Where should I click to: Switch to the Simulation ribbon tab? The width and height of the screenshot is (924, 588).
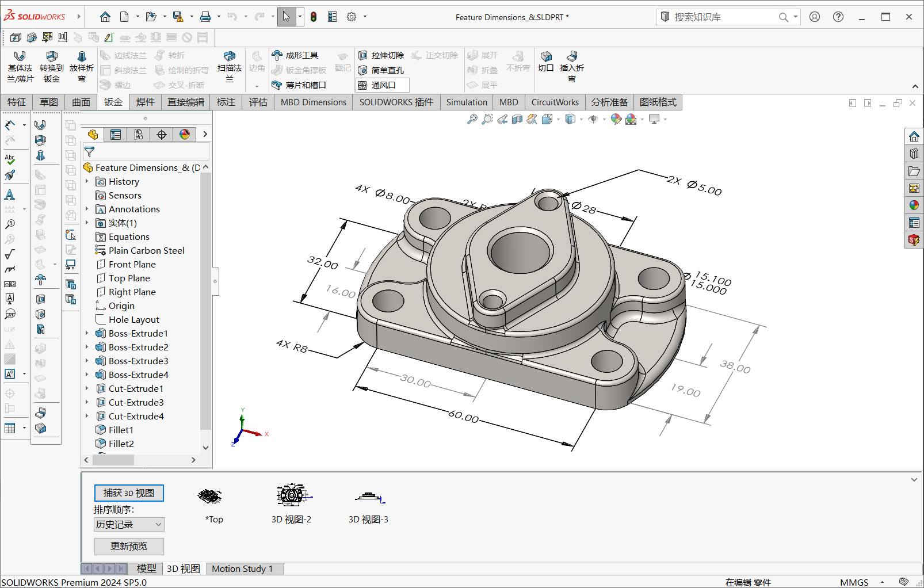pyautogui.click(x=466, y=102)
